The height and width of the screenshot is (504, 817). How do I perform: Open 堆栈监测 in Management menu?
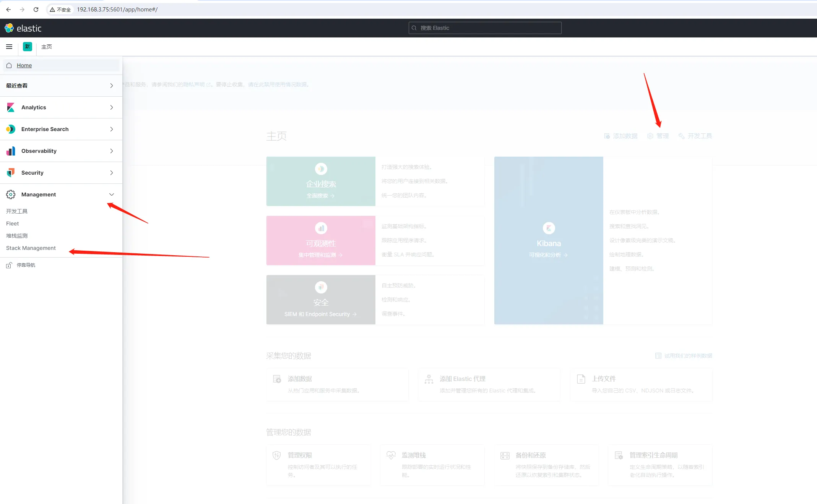17,236
